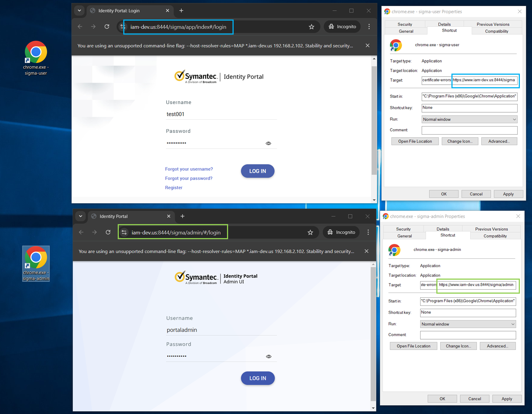Viewport: 532px width, 414px height.
Task: Reveal the portaladmin password with eye icon
Action: tap(269, 357)
